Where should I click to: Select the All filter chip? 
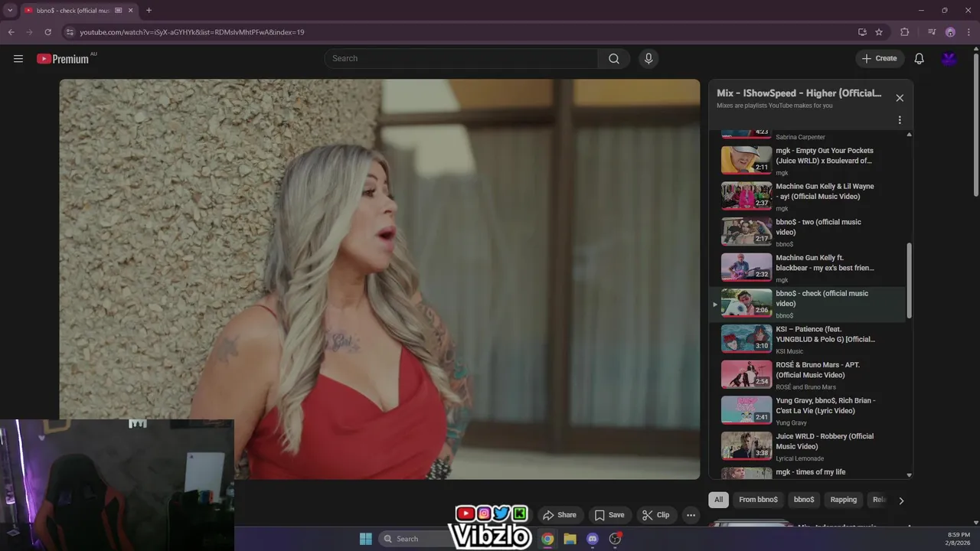pyautogui.click(x=718, y=500)
